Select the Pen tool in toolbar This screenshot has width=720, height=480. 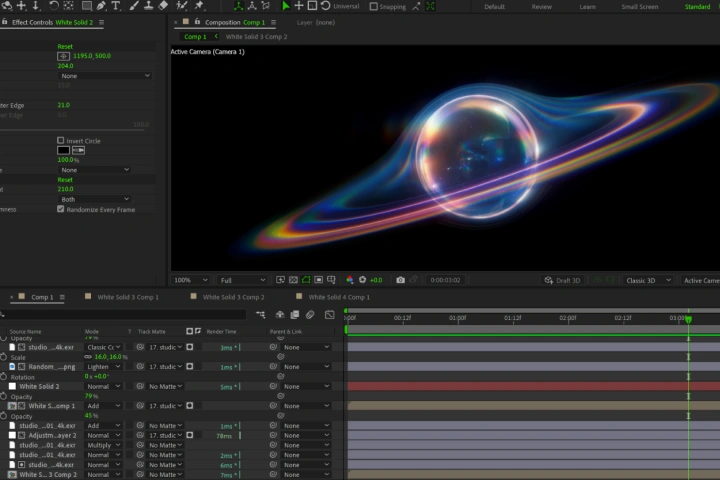101,6
